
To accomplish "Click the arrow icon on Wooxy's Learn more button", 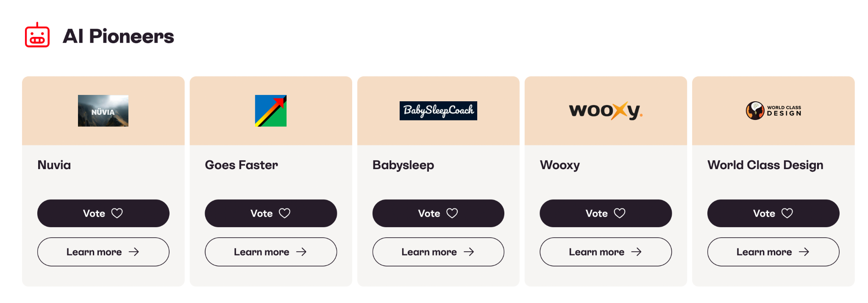I will 636,252.
